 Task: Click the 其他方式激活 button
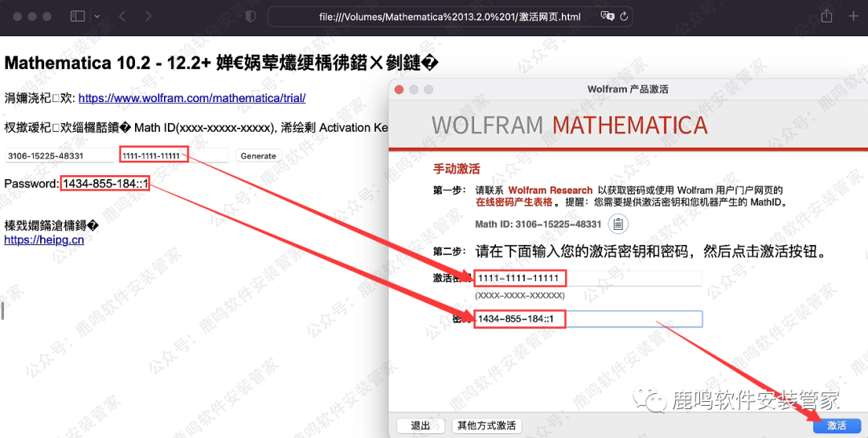[486, 425]
